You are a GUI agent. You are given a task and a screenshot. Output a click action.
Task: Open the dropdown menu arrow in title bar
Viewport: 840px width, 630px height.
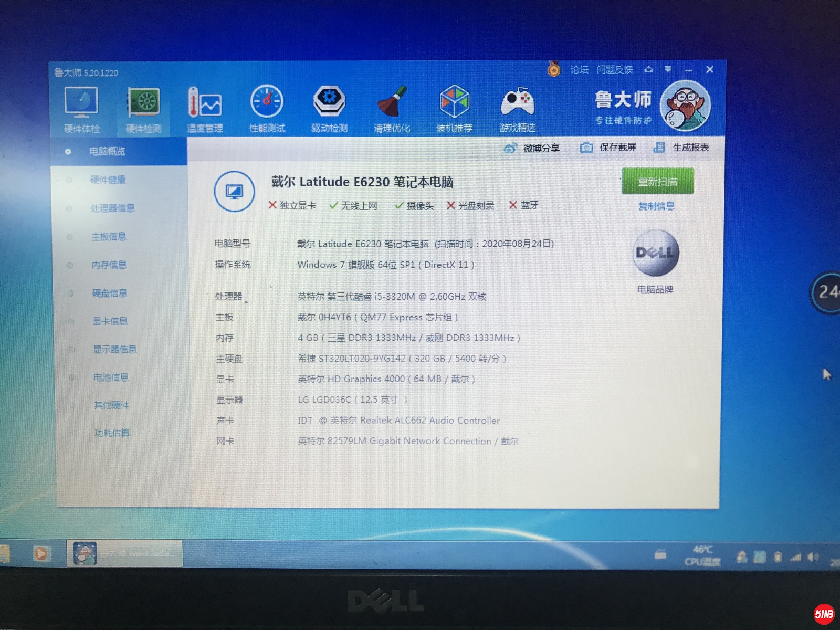(x=668, y=69)
